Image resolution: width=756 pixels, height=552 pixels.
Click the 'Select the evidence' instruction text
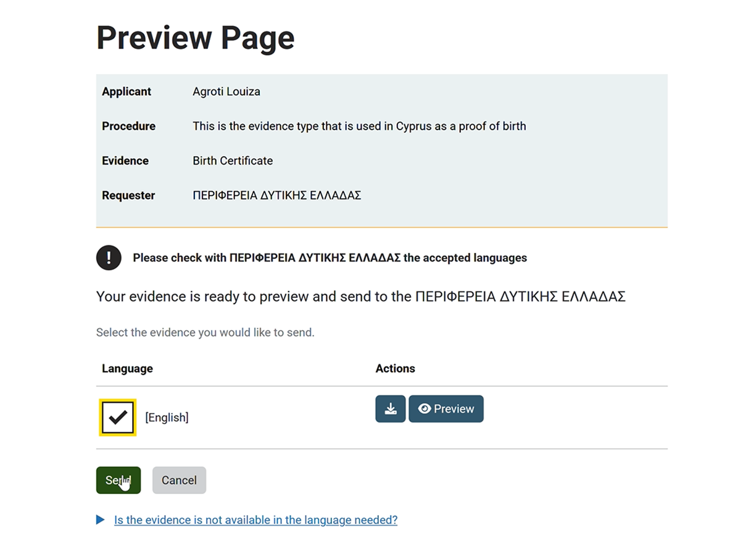(x=205, y=332)
